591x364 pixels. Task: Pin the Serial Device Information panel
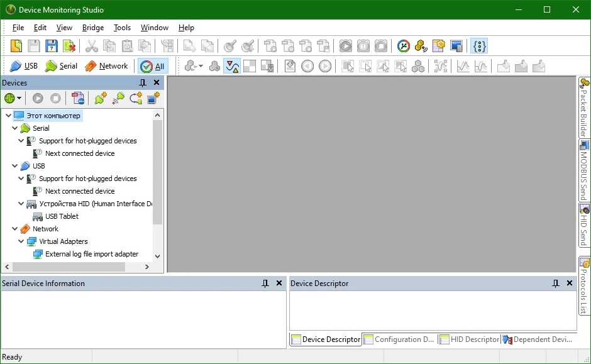coord(265,284)
